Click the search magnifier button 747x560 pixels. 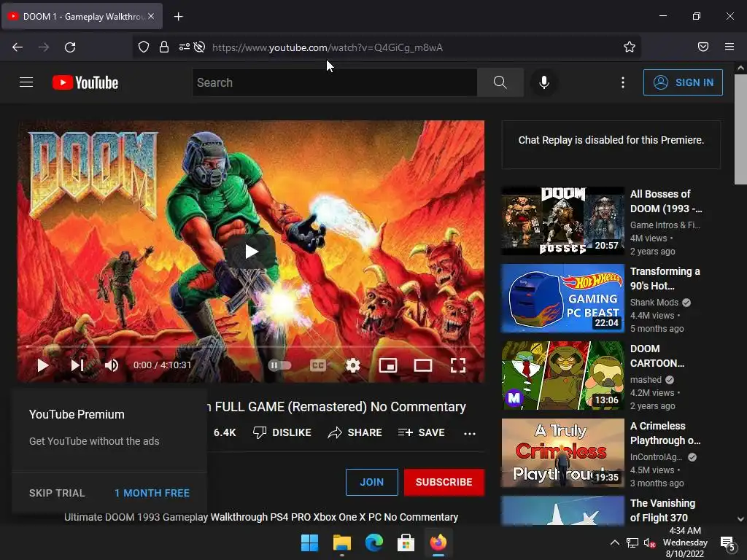coord(500,82)
